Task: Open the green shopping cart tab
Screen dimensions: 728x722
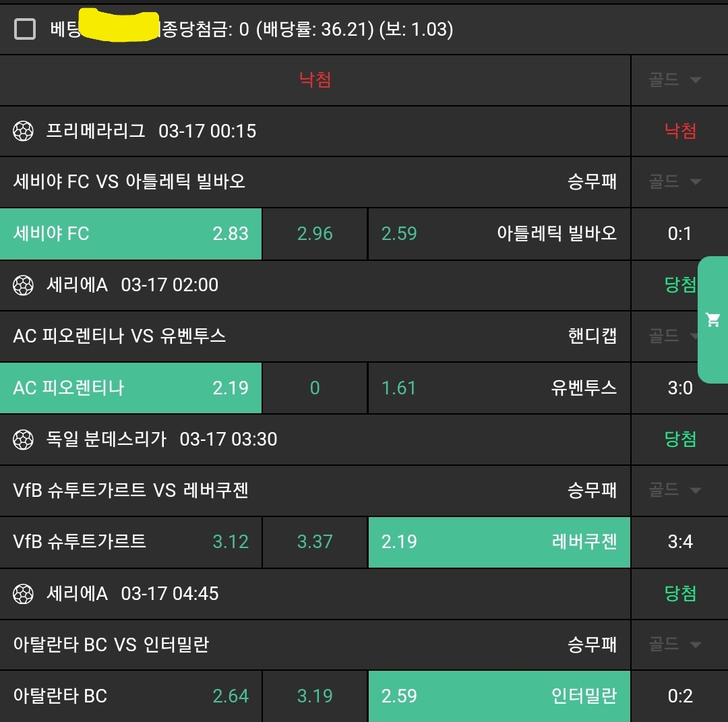Action: click(x=712, y=320)
